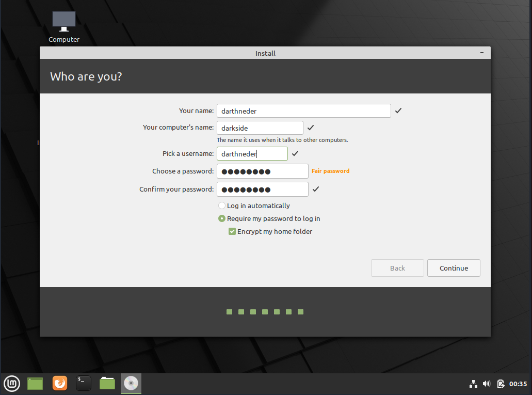
Task: Select Require my password to log in
Action: pyautogui.click(x=221, y=218)
